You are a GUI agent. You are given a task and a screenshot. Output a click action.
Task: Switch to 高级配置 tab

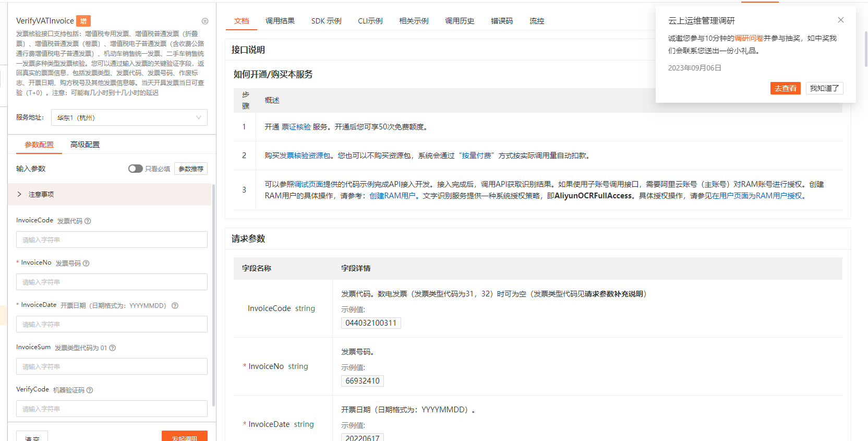tap(85, 145)
